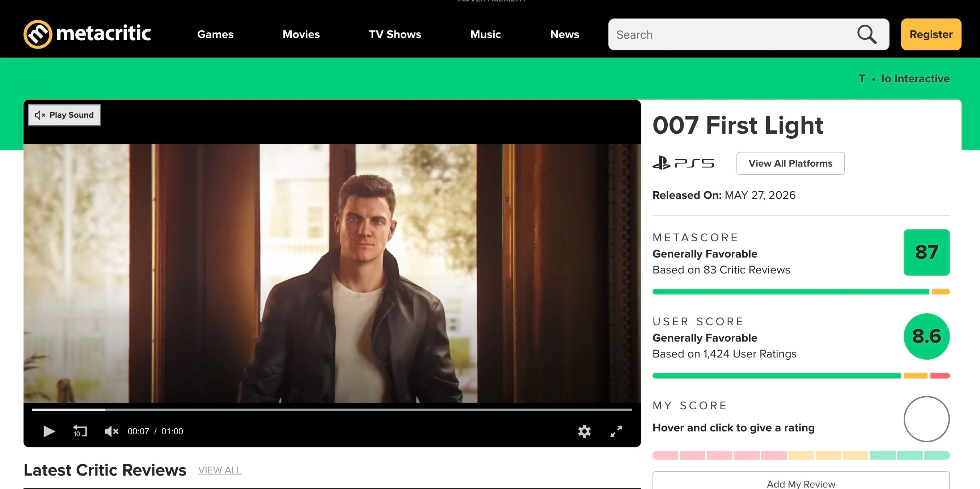Image resolution: width=980 pixels, height=489 pixels.
Task: Click the search magnifier icon
Action: [867, 35]
